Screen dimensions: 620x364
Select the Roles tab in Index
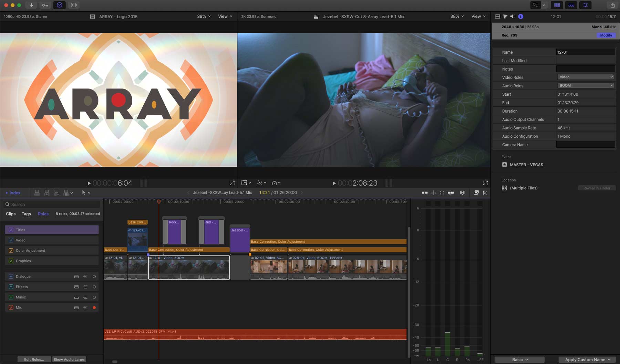tap(43, 214)
